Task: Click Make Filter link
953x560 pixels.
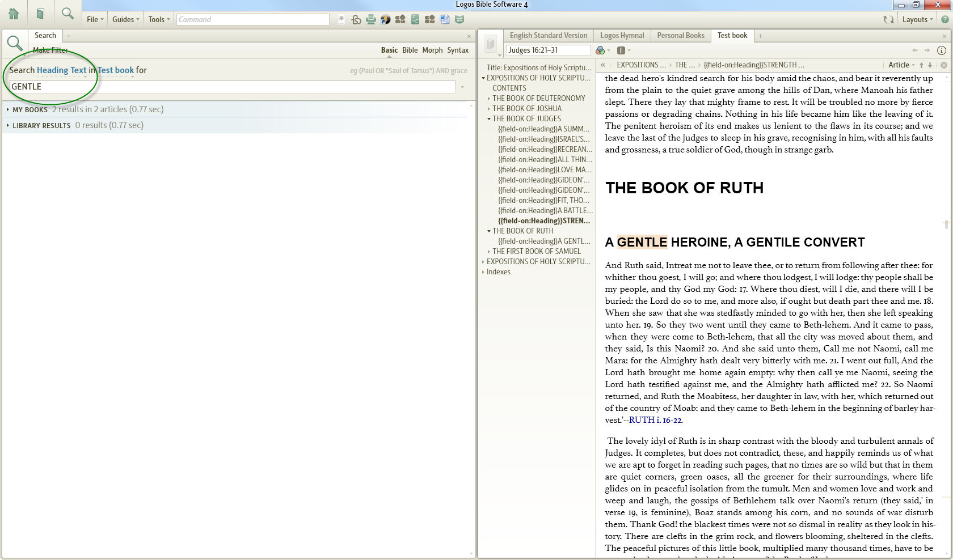Action: [x=50, y=50]
